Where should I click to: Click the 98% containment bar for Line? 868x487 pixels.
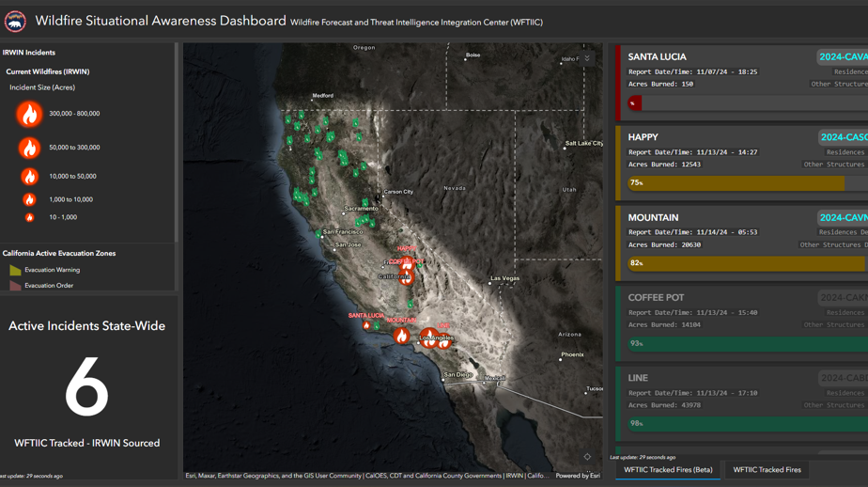(748, 424)
